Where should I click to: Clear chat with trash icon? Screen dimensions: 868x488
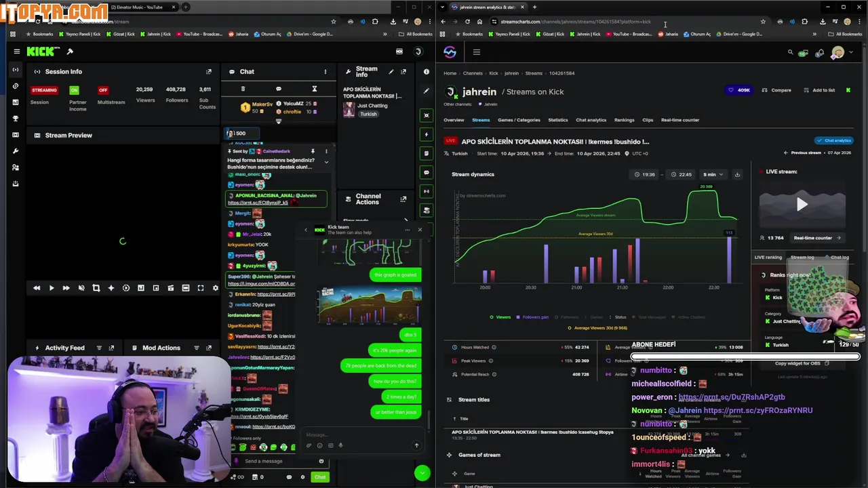coord(243,89)
